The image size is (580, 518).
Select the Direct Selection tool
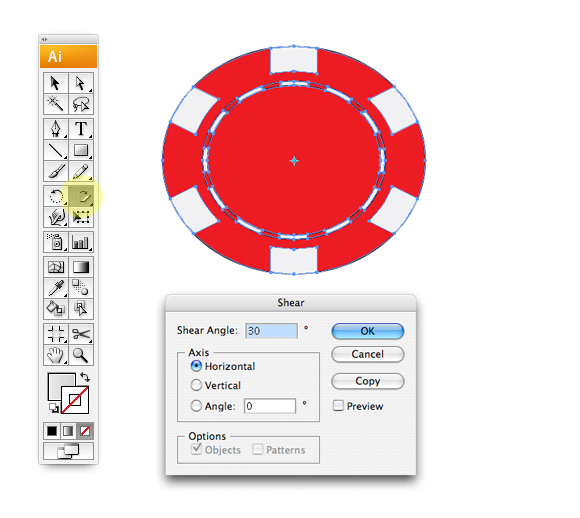81,83
